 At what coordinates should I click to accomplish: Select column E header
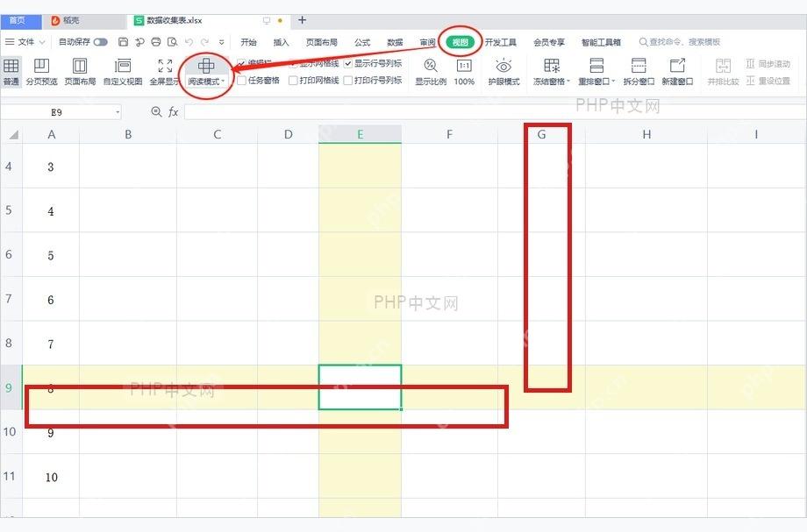pos(361,135)
